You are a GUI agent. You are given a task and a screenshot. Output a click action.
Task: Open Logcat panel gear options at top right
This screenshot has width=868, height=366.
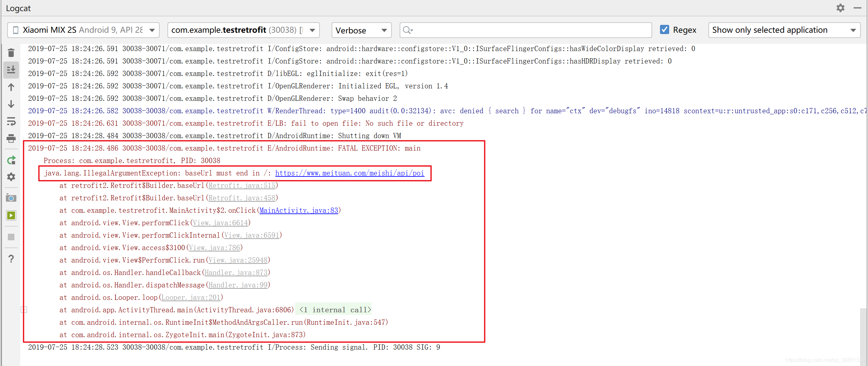[841, 8]
